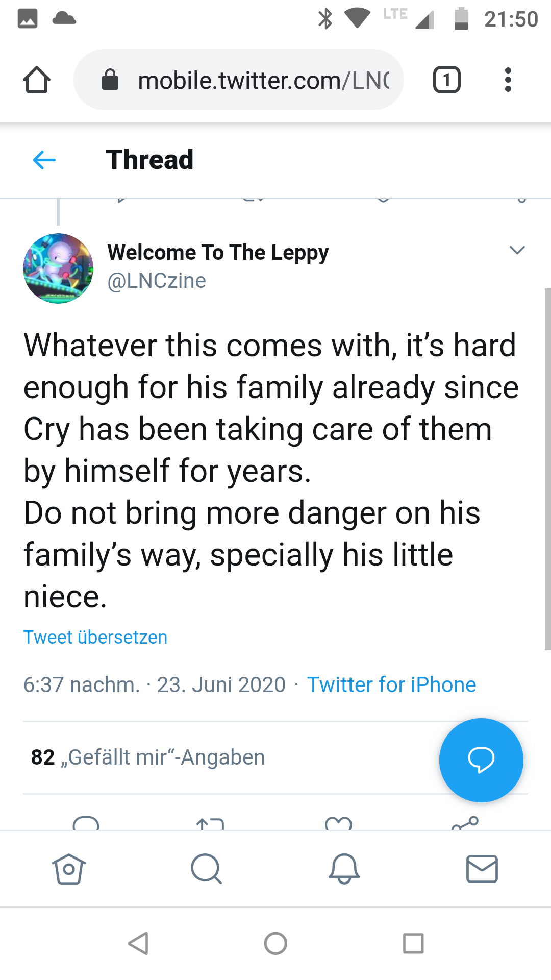Screen dimensions: 551x980
Task: Open @LNCzine profile handle
Action: coord(157,281)
